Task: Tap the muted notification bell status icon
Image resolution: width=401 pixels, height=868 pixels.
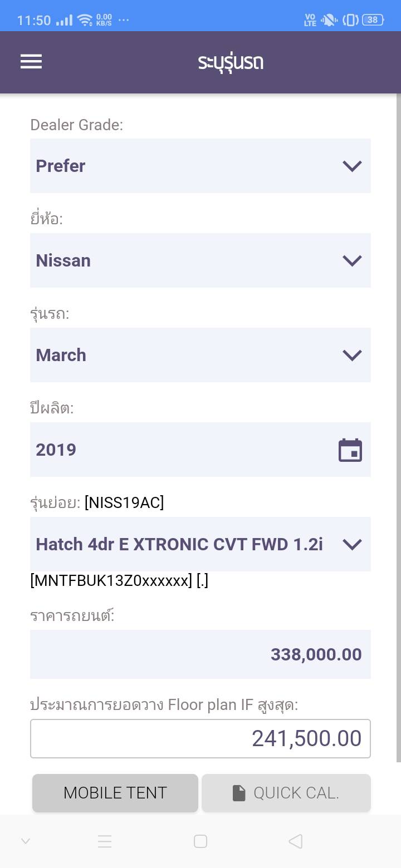Action: click(x=329, y=20)
